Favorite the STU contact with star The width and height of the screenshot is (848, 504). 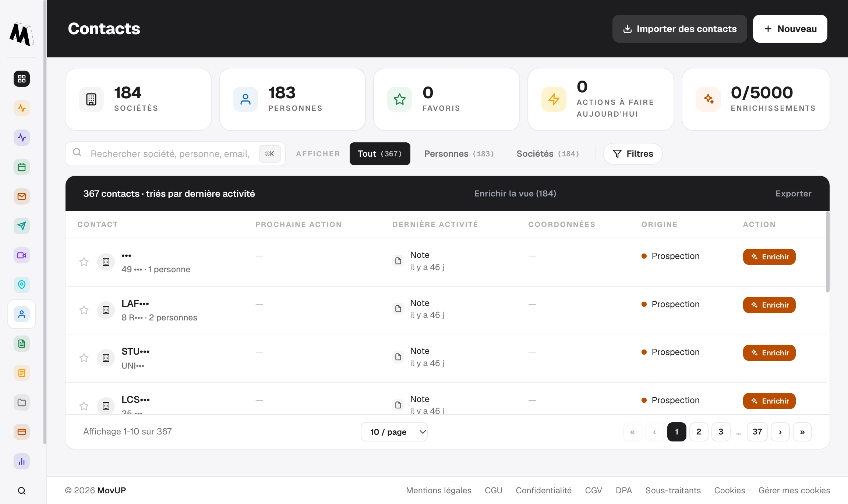[84, 358]
